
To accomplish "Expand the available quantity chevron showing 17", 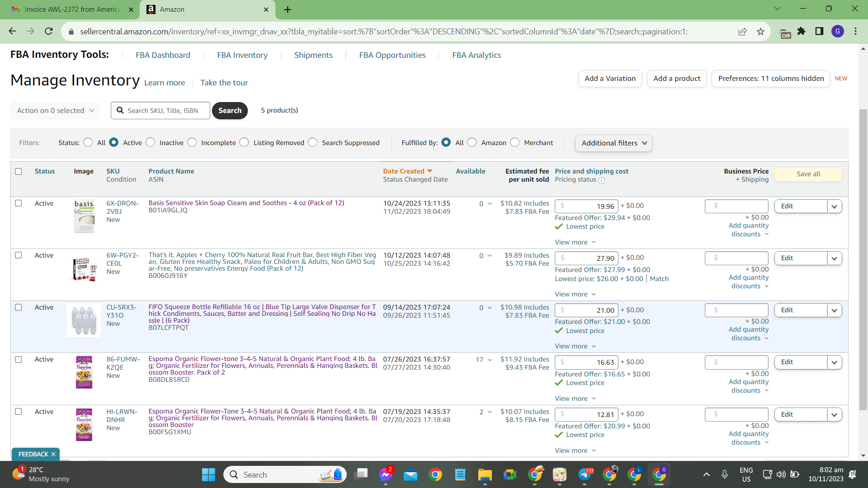I will tap(490, 360).
